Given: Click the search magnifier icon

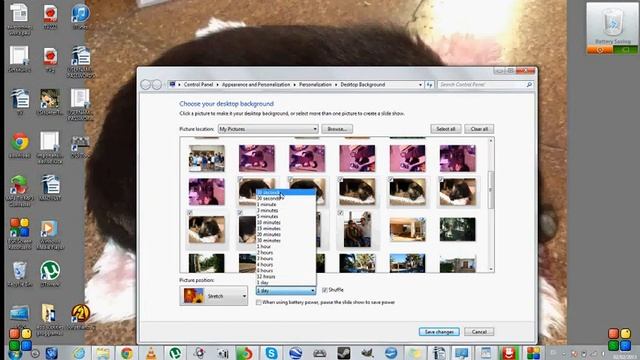Looking at the screenshot, I should point(529,84).
